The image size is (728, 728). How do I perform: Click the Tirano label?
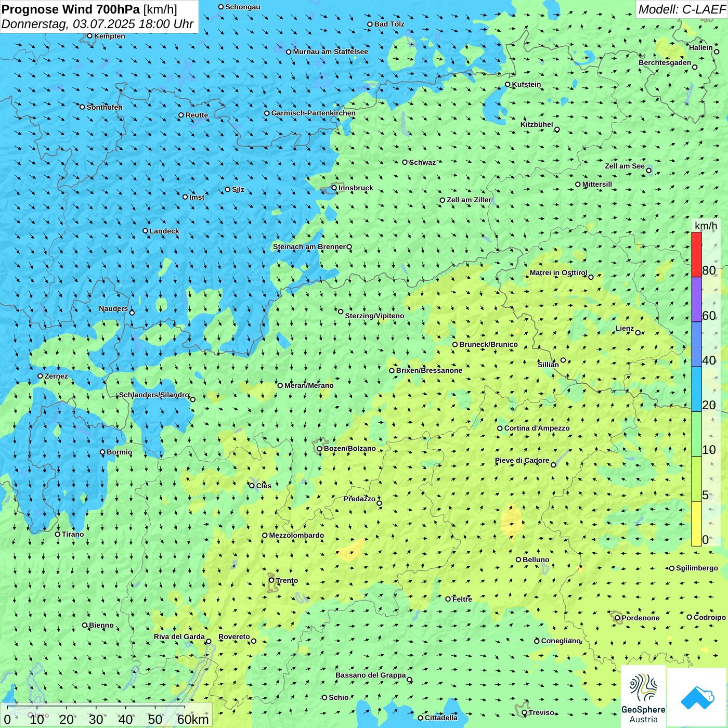[x=73, y=534]
